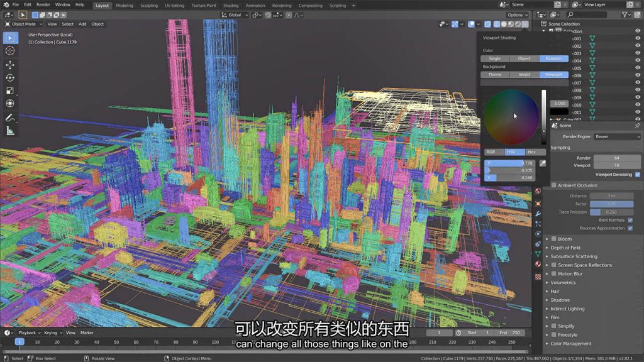Pick a color with the eyedropper
The image size is (644, 362).
click(543, 163)
